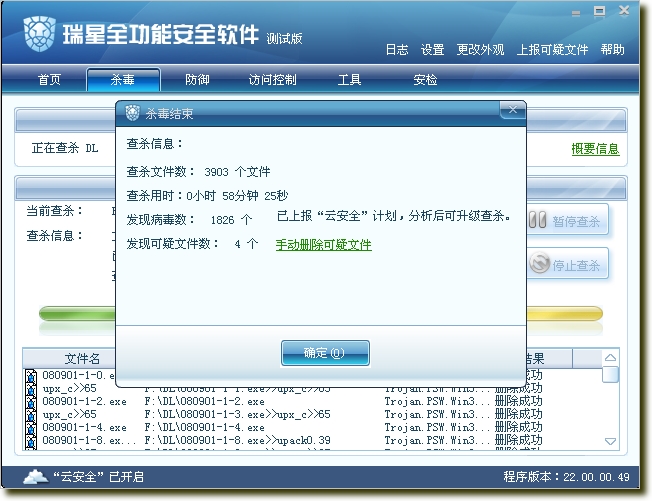The height and width of the screenshot is (501, 652).
Task: Close the 杀毒结束 dialog with the X button
Action: pyautogui.click(x=513, y=110)
